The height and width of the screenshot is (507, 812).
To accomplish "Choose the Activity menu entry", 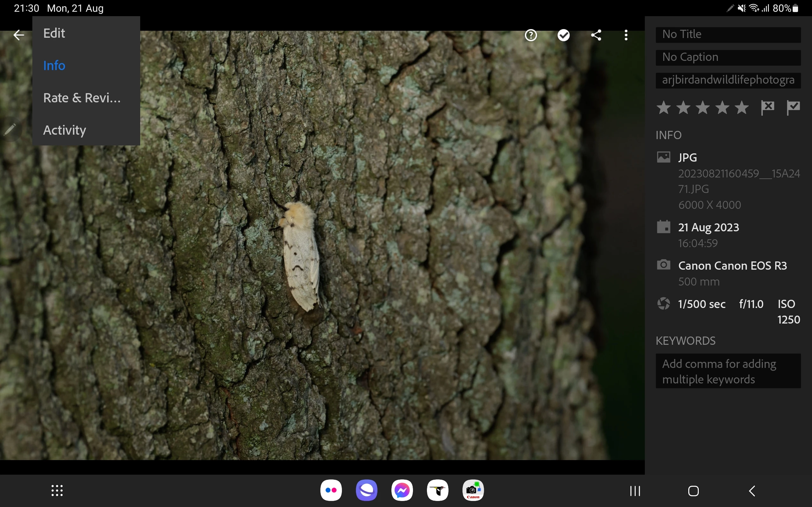I will click(x=64, y=130).
